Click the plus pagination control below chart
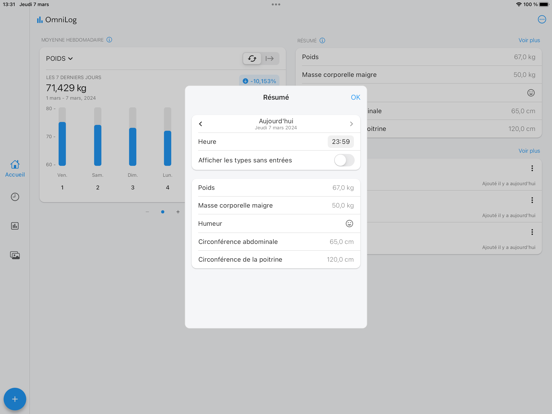The image size is (552, 414). tap(178, 212)
